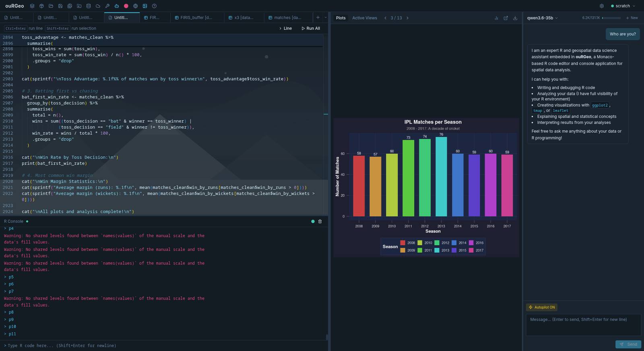
Task: Open the scratch workspace dropdown
Action: [623, 6]
